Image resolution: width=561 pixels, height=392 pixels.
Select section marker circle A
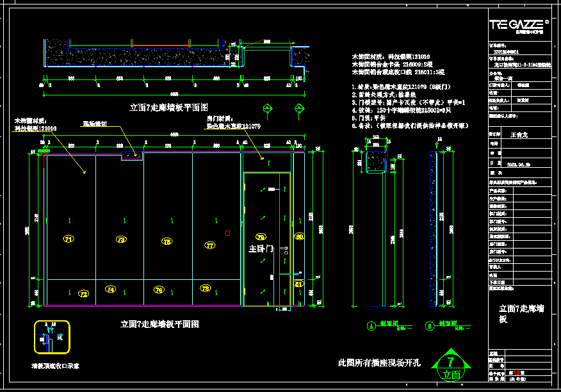pos(371,326)
